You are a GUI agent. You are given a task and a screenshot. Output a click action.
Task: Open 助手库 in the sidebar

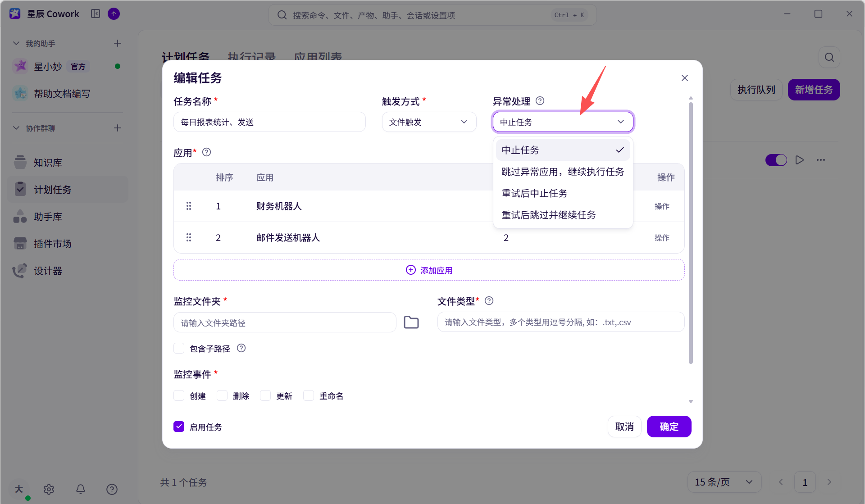click(68, 217)
